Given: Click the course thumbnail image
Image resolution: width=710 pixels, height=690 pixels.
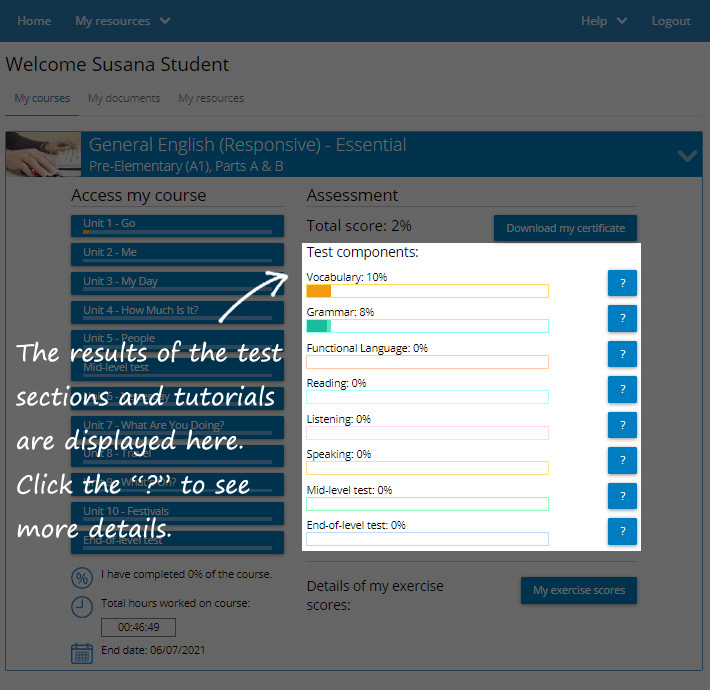Looking at the screenshot, I should tap(43, 155).
